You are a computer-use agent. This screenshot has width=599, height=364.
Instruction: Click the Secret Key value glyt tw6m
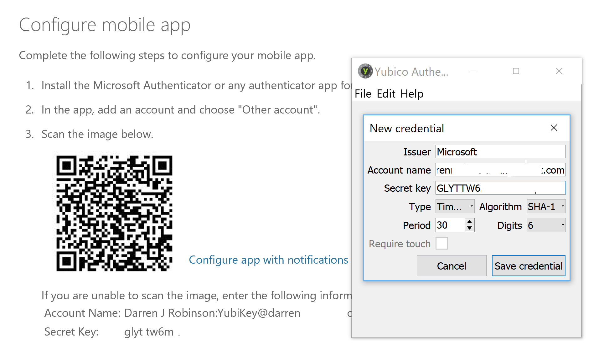click(x=149, y=332)
